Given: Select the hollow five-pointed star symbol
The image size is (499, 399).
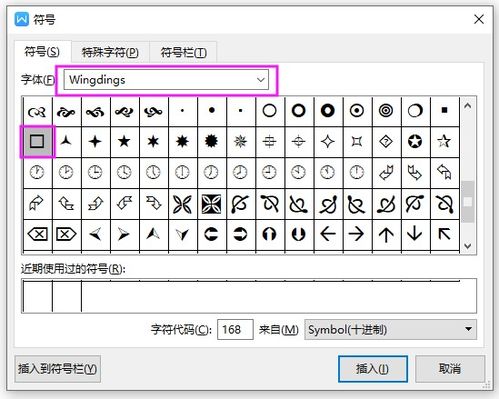Looking at the screenshot, I should tap(444, 141).
